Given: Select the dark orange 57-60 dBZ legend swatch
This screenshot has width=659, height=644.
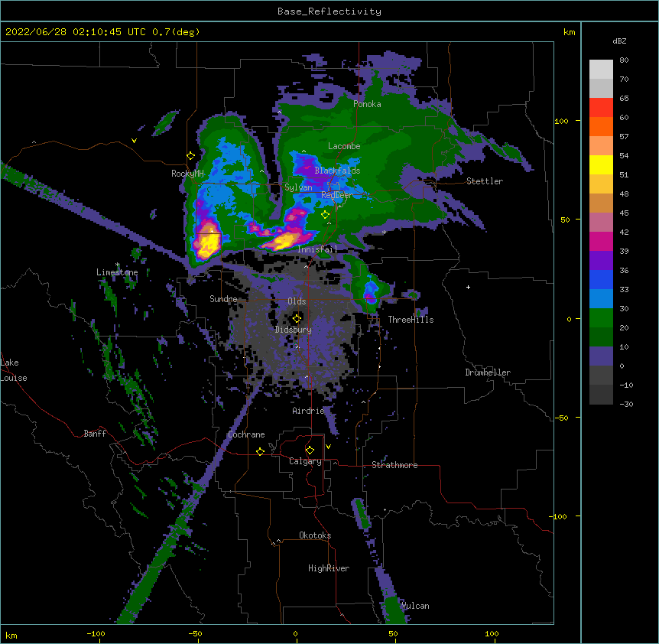Looking at the screenshot, I should click(601, 126).
